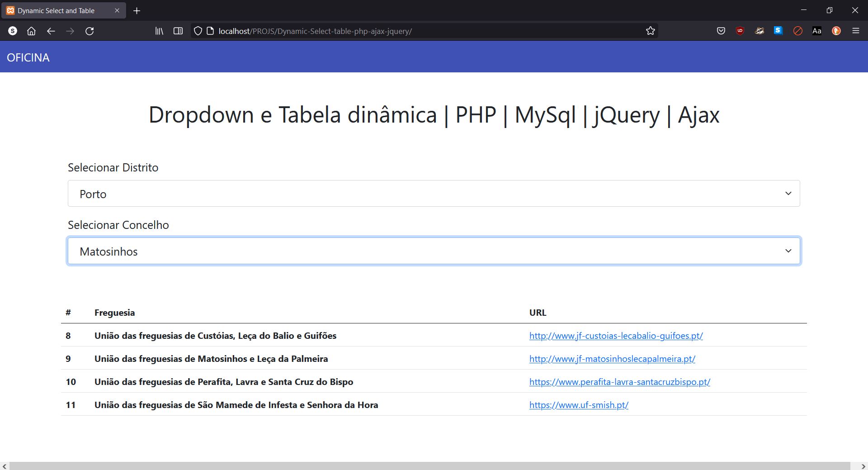Bookmark this page with the star
Viewport: 868px width, 470px height.
coord(650,31)
